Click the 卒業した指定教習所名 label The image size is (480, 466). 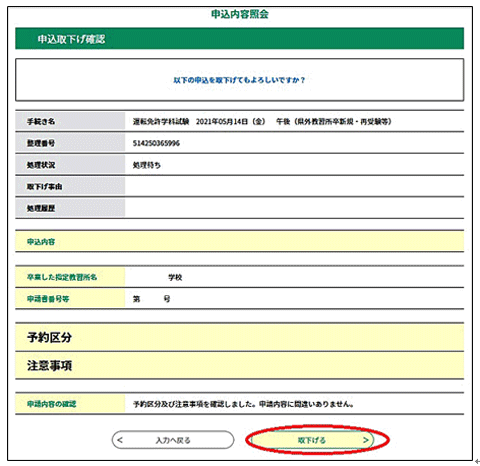62,277
